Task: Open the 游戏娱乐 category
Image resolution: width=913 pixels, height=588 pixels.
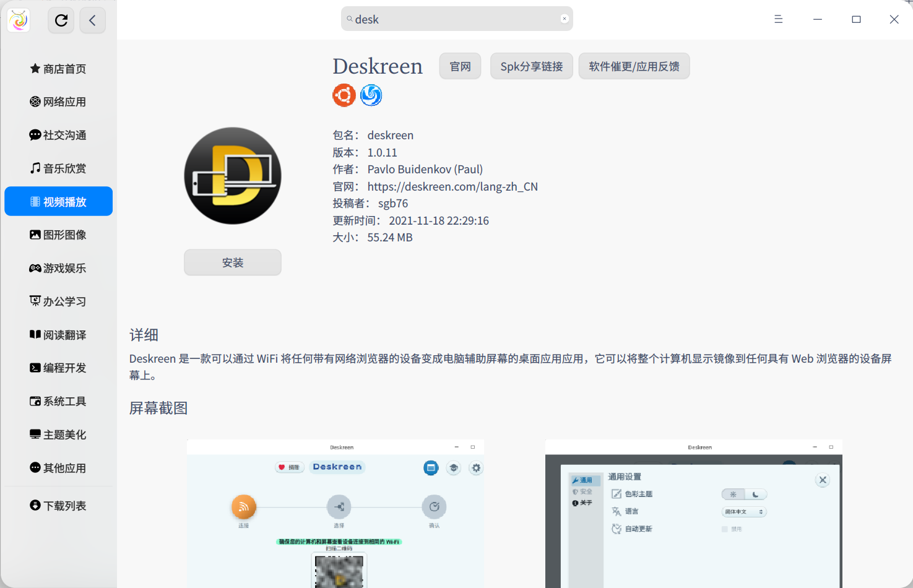Action: 59,268
